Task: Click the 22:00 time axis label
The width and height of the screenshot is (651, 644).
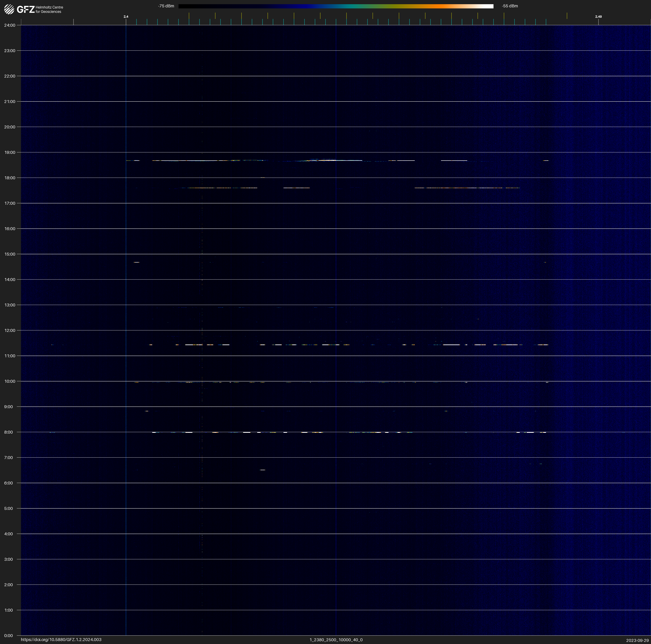Action: coord(10,76)
